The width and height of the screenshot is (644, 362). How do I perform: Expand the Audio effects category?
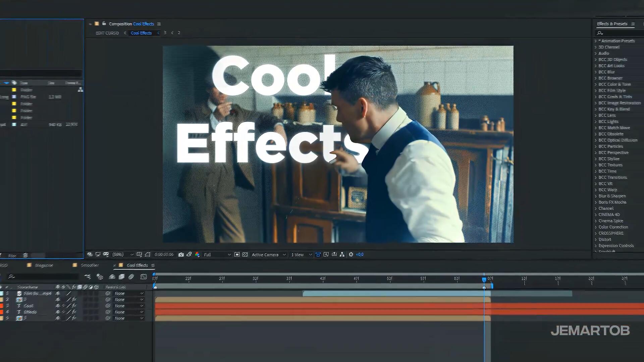pyautogui.click(x=596, y=53)
